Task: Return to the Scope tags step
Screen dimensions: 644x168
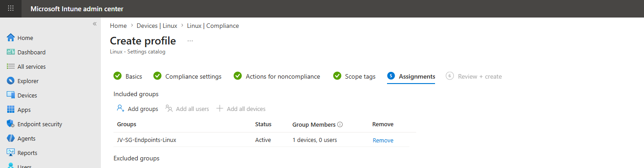Action: click(360, 76)
